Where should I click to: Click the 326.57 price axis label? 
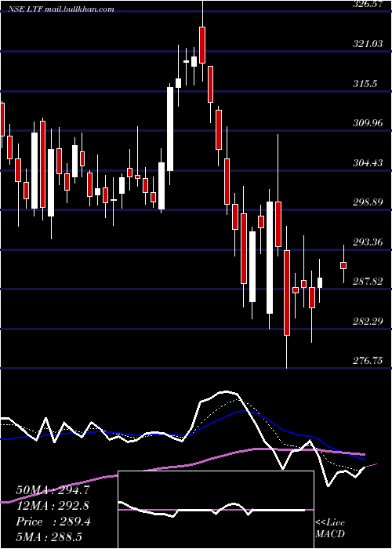pos(367,4)
